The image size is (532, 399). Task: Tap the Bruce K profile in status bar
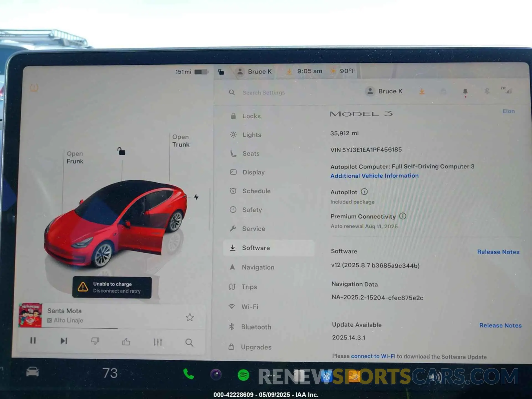(254, 71)
